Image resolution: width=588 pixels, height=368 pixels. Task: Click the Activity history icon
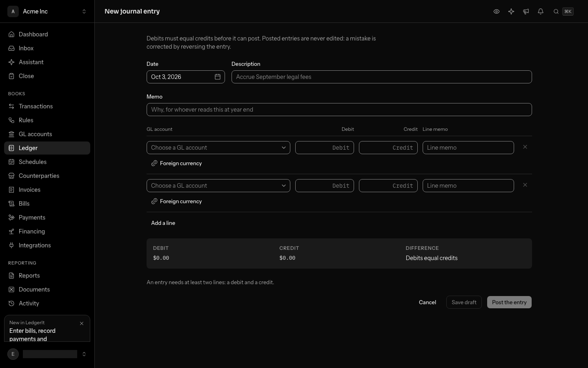pyautogui.click(x=11, y=303)
